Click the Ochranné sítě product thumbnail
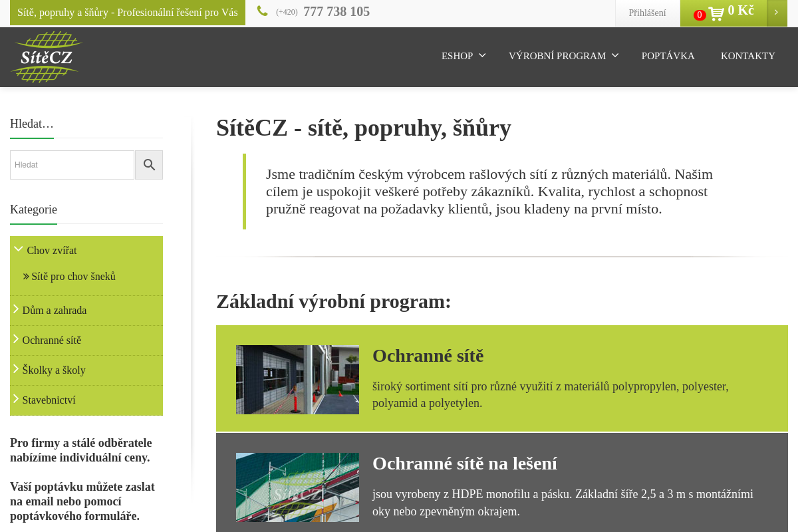 297,380
